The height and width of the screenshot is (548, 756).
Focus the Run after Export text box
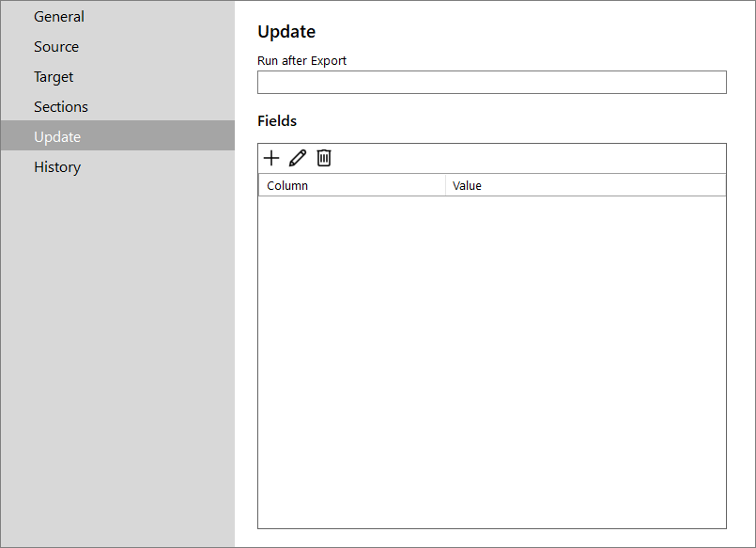pos(492,83)
